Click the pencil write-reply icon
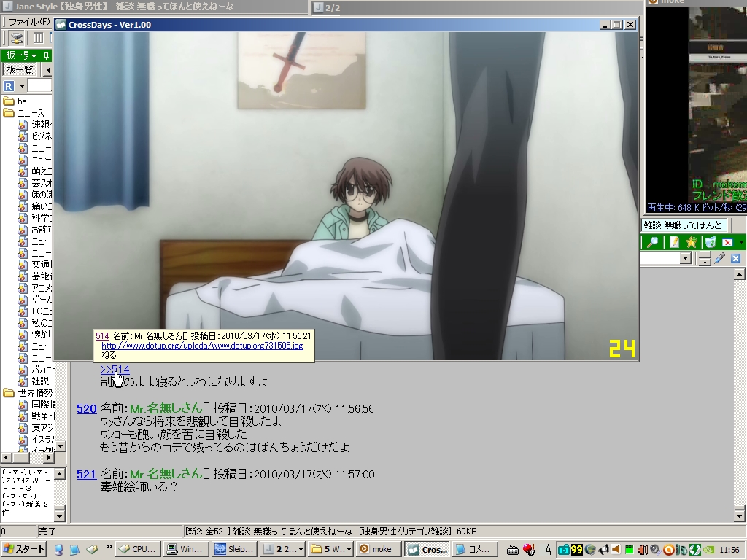 675,242
